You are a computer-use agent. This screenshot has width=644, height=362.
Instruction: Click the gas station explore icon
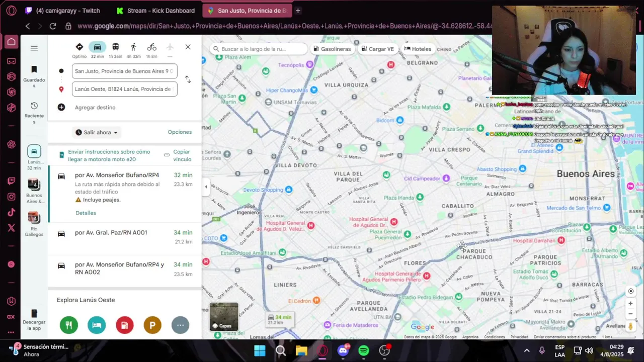coord(125,325)
